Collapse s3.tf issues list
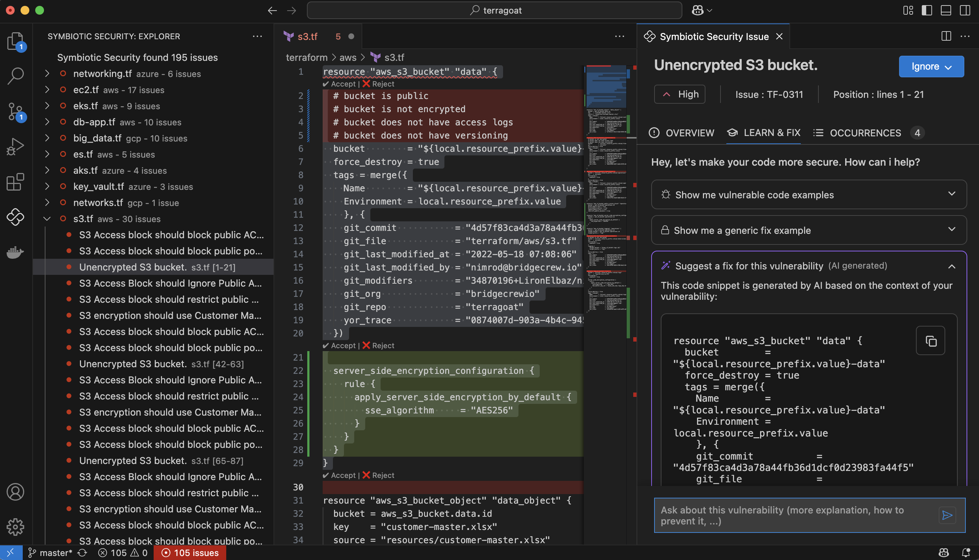The image size is (979, 560). [x=47, y=218]
